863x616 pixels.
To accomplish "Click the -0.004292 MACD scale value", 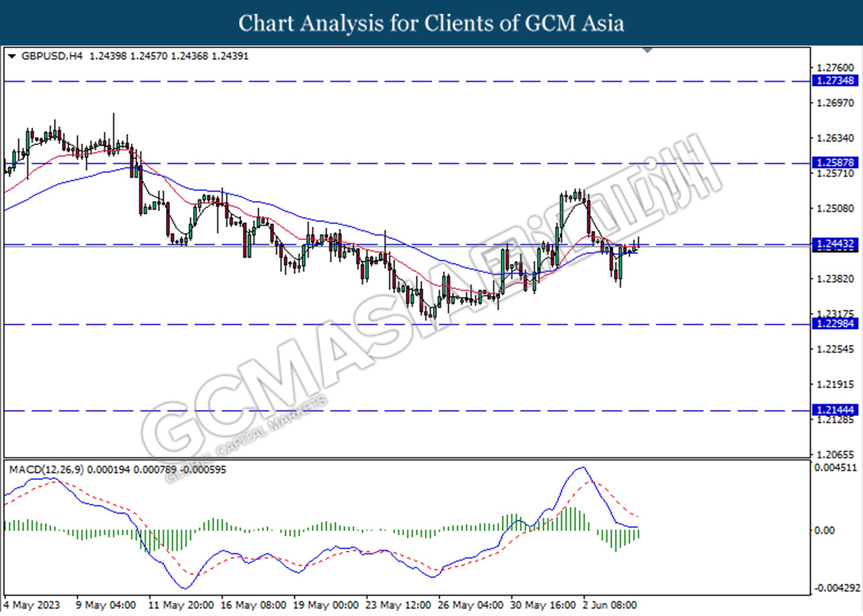I will tap(837, 588).
